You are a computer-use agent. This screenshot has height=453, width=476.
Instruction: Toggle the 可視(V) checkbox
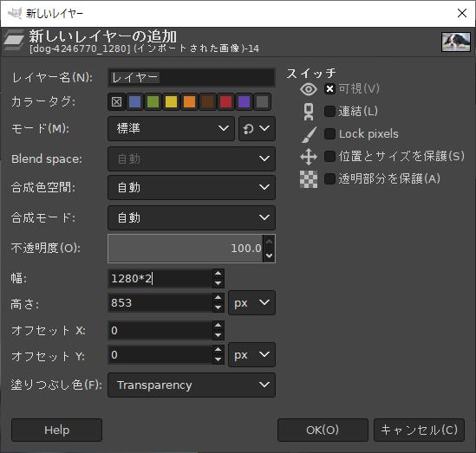pos(329,89)
